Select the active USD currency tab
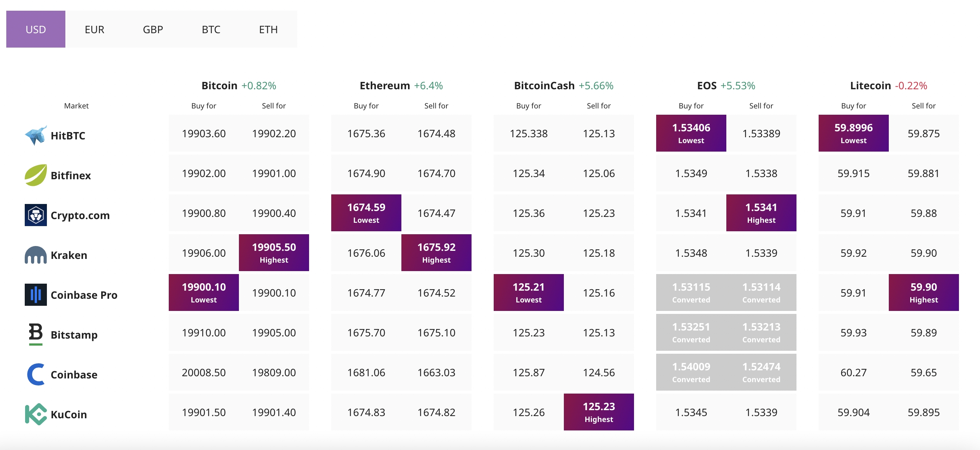 click(36, 29)
